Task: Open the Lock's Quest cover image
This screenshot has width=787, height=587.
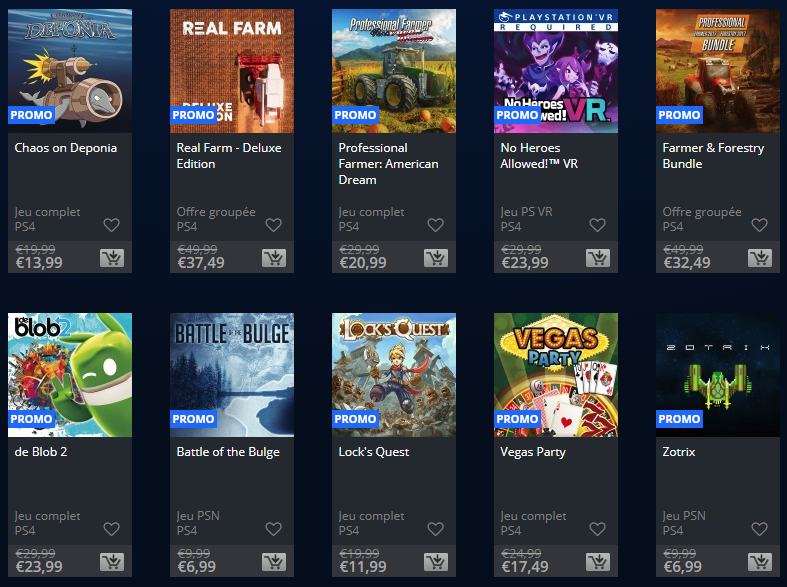Action: (394, 375)
